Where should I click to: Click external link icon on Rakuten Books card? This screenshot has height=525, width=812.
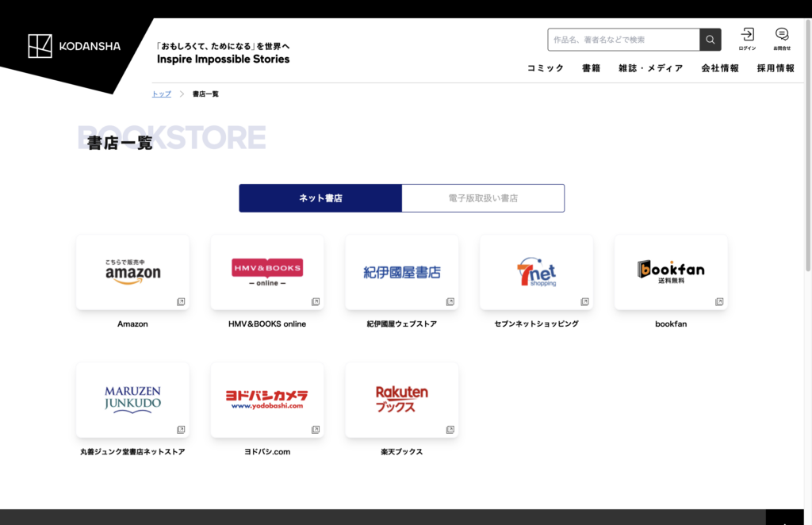pyautogui.click(x=450, y=430)
